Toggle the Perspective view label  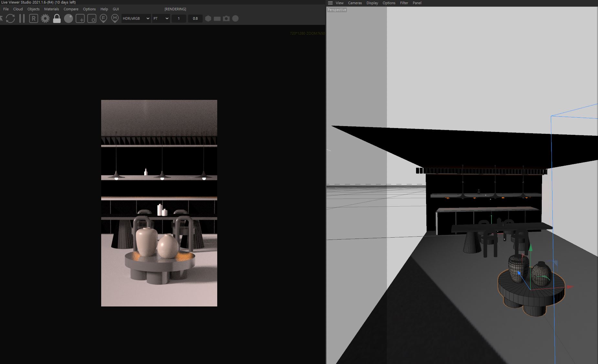click(x=337, y=10)
